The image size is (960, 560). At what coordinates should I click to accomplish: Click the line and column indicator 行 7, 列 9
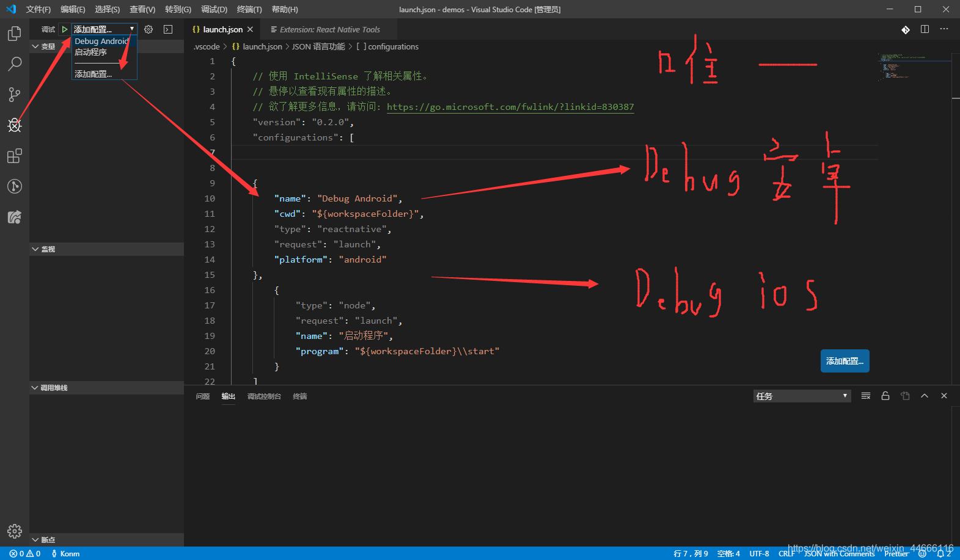coord(691,553)
